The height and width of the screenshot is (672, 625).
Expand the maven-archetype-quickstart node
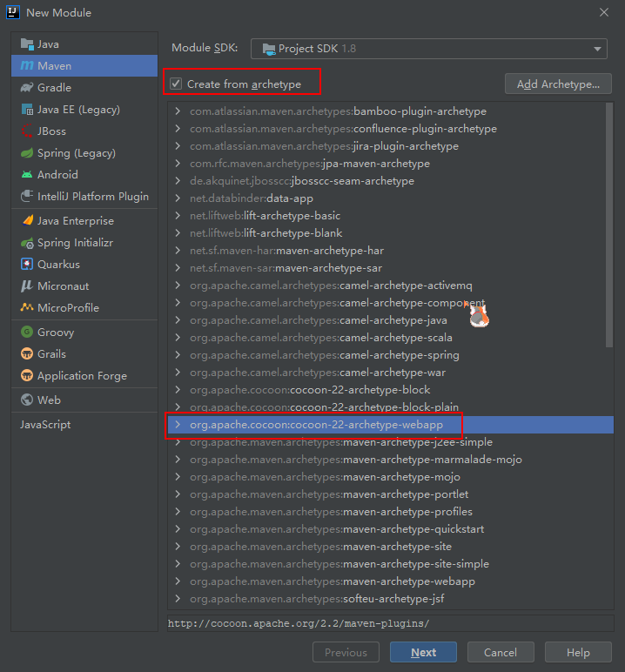tap(178, 529)
